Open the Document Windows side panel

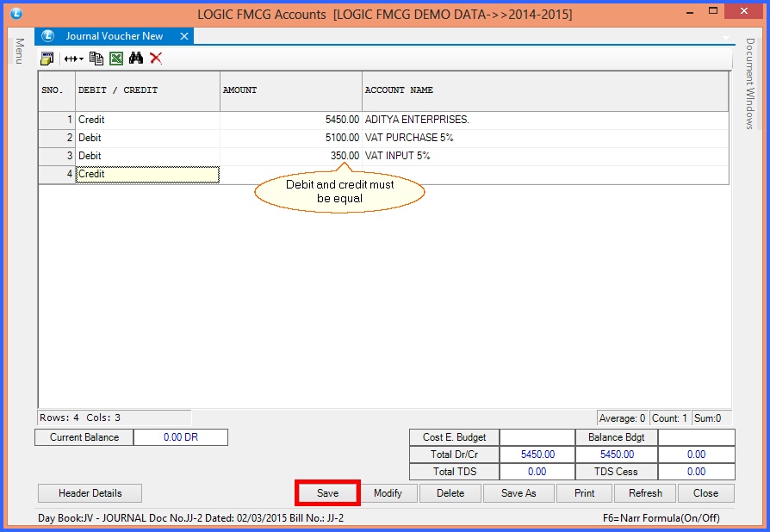(x=750, y=84)
